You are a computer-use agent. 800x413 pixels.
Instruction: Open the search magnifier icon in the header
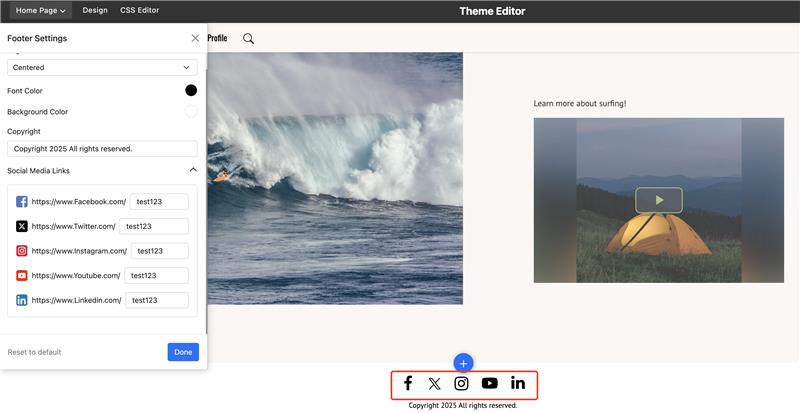[248, 38]
